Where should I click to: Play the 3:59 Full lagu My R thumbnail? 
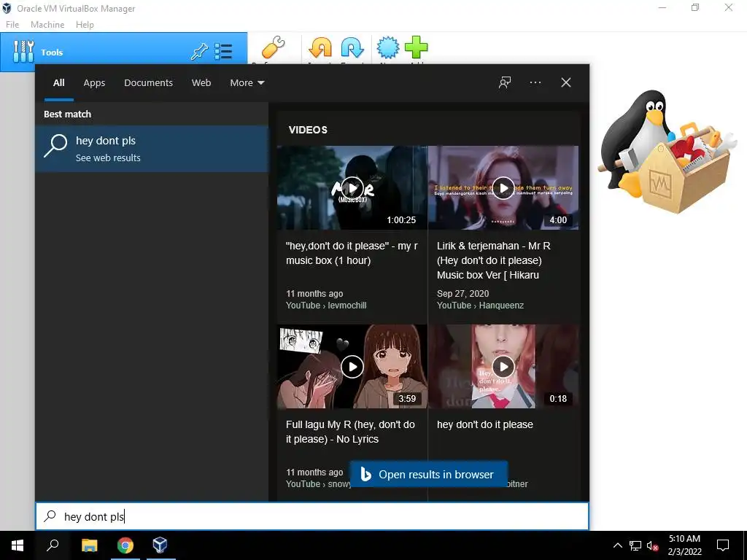tap(352, 366)
